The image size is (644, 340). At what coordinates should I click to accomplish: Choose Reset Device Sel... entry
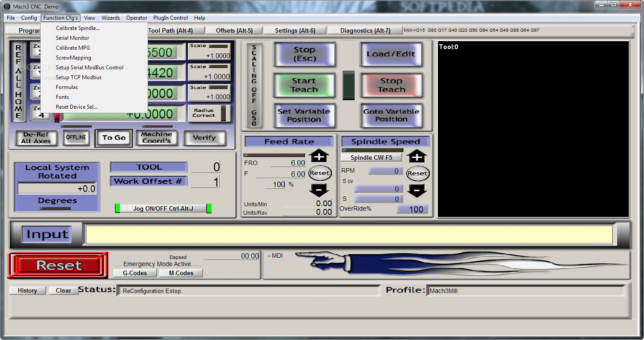click(94, 107)
